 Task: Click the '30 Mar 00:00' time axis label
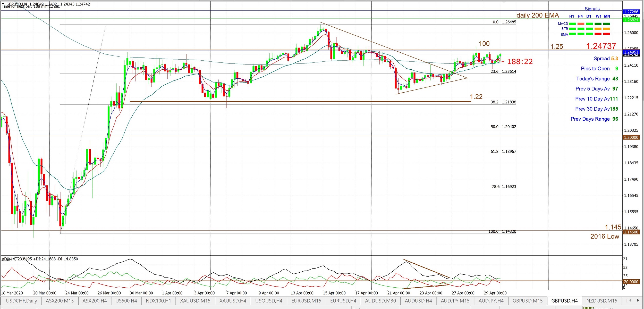pos(141,293)
